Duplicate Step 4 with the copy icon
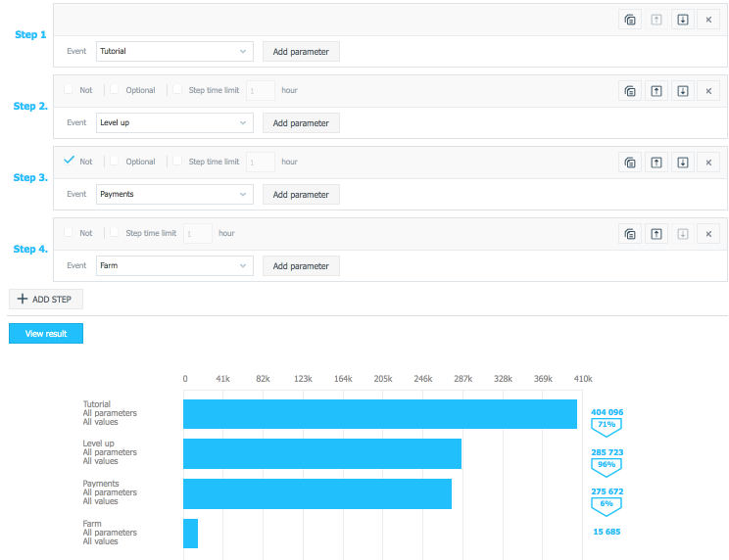729x560 pixels. point(630,234)
